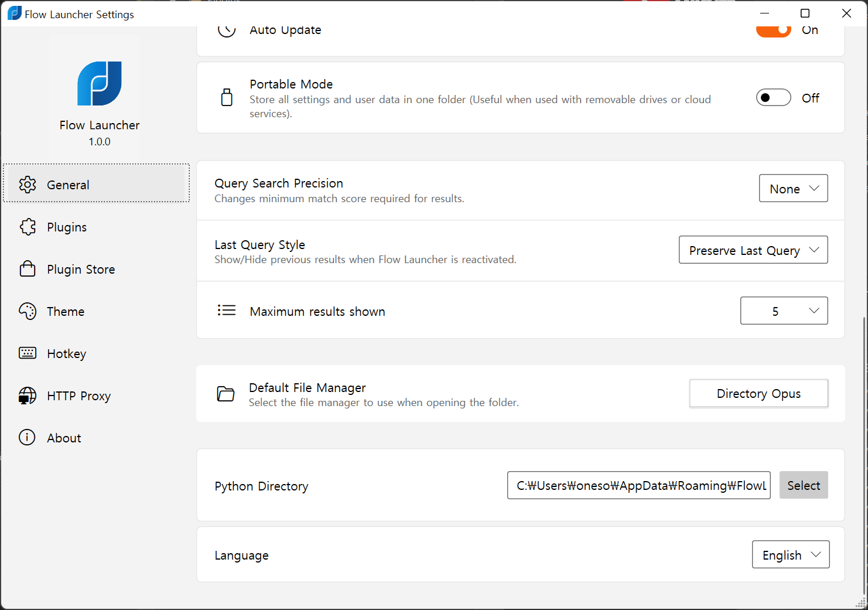
Task: Click the title bar Flow Launcher icon
Action: click(15, 13)
